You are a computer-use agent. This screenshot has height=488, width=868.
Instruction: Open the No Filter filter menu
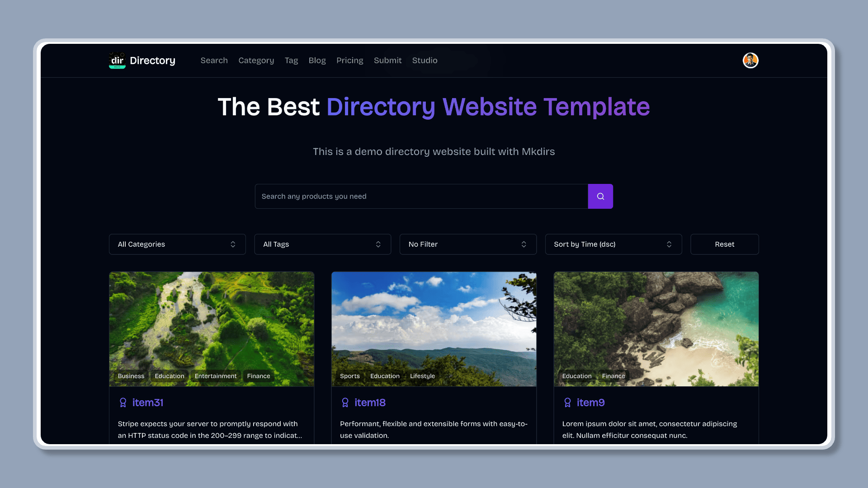pos(467,244)
